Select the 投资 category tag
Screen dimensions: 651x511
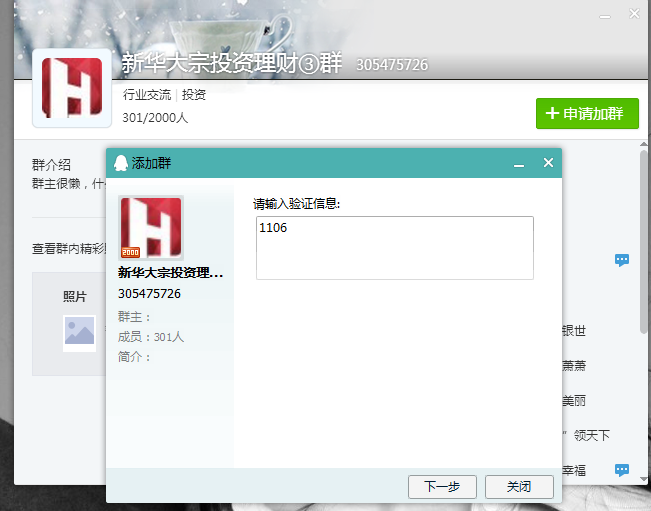(x=194, y=95)
